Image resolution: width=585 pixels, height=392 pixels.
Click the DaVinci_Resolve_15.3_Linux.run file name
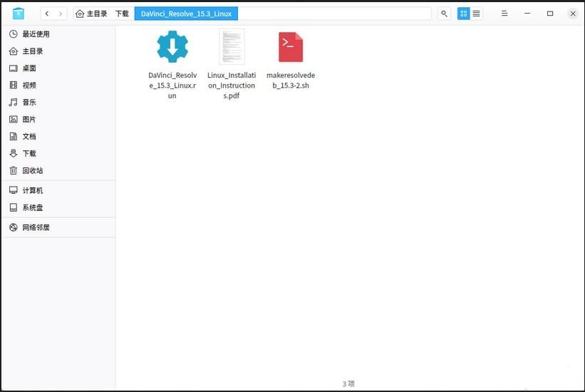coord(172,86)
